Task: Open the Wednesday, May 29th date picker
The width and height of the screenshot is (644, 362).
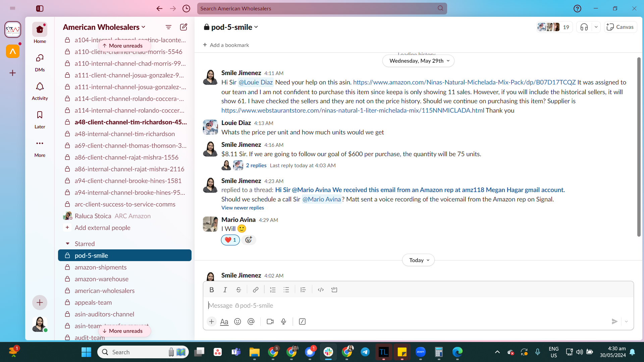Action: point(418,61)
